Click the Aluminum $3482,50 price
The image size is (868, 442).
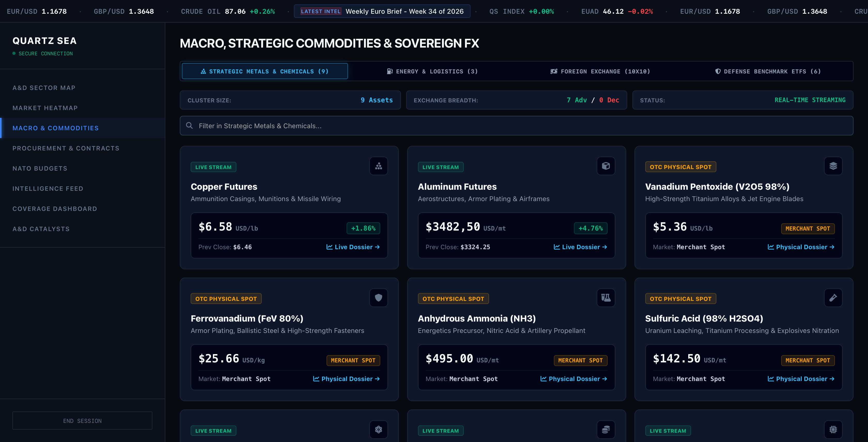453,227
